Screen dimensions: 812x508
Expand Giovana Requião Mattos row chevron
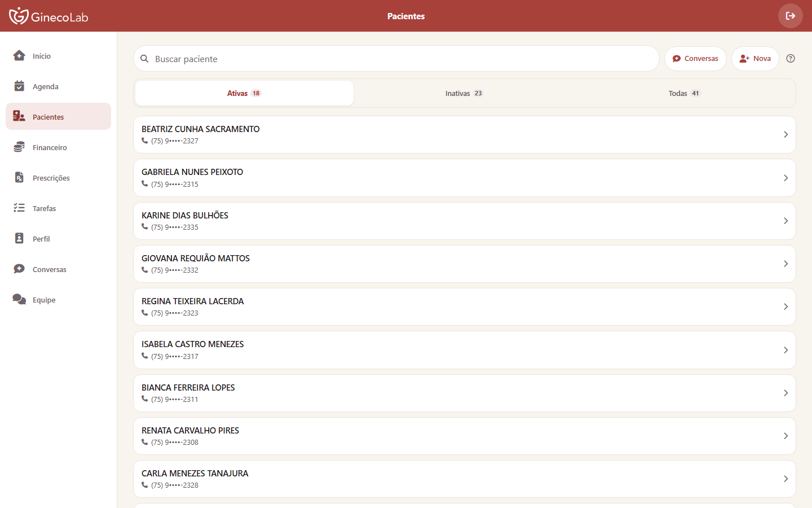click(x=785, y=264)
